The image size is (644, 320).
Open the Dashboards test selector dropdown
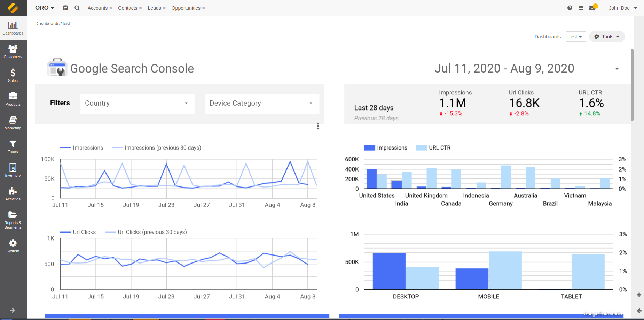point(575,37)
